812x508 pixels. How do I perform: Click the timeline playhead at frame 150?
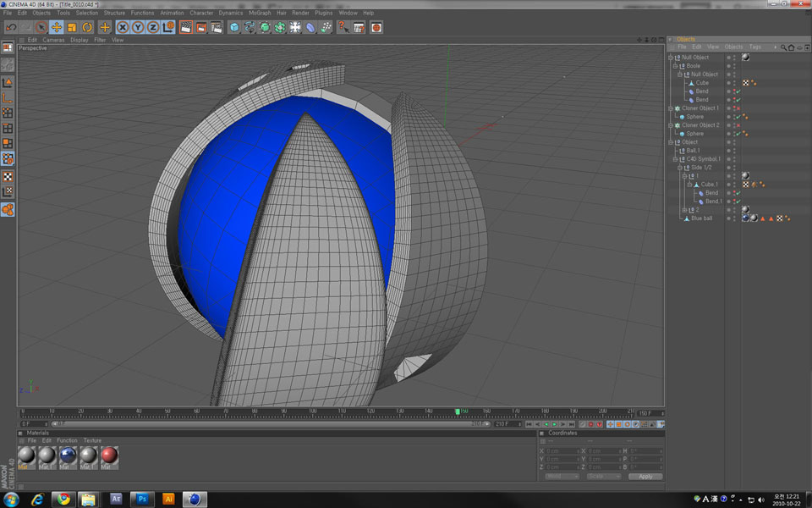tap(458, 411)
